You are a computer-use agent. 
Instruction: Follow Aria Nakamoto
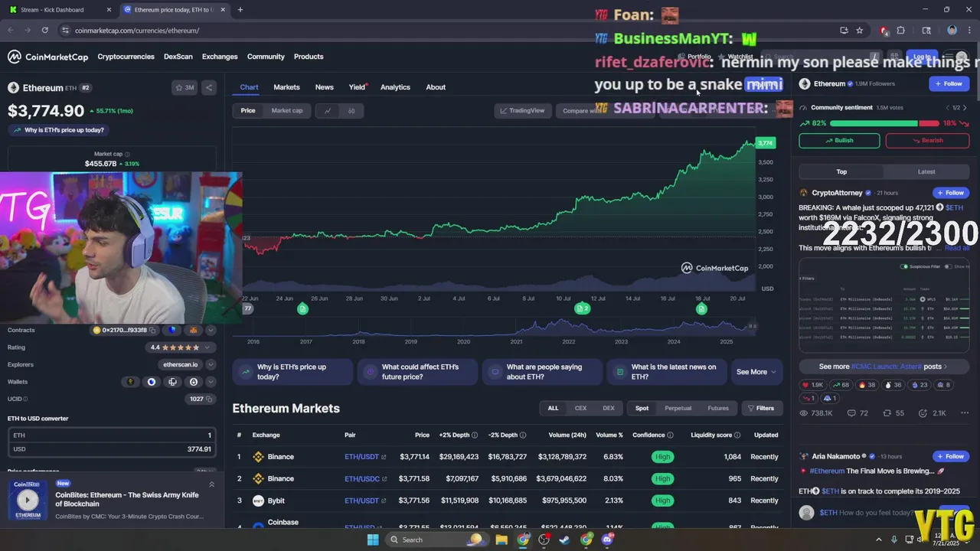[x=950, y=457]
